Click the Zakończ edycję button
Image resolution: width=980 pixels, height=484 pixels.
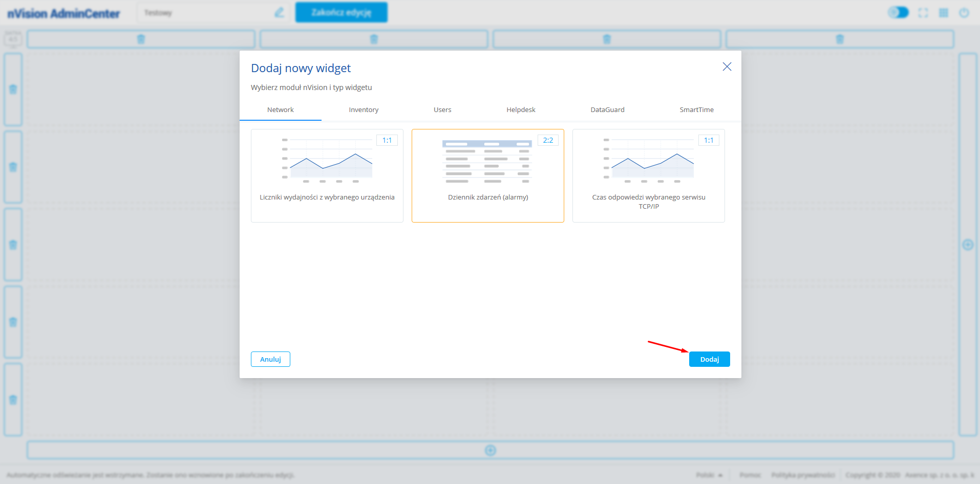coord(342,13)
